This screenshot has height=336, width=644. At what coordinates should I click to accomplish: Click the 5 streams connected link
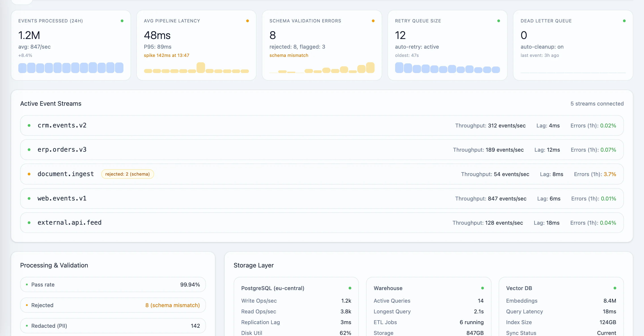tap(597, 103)
